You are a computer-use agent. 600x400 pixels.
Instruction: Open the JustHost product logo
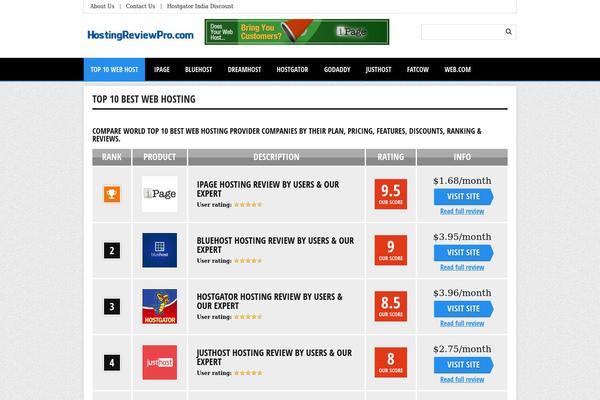[160, 362]
